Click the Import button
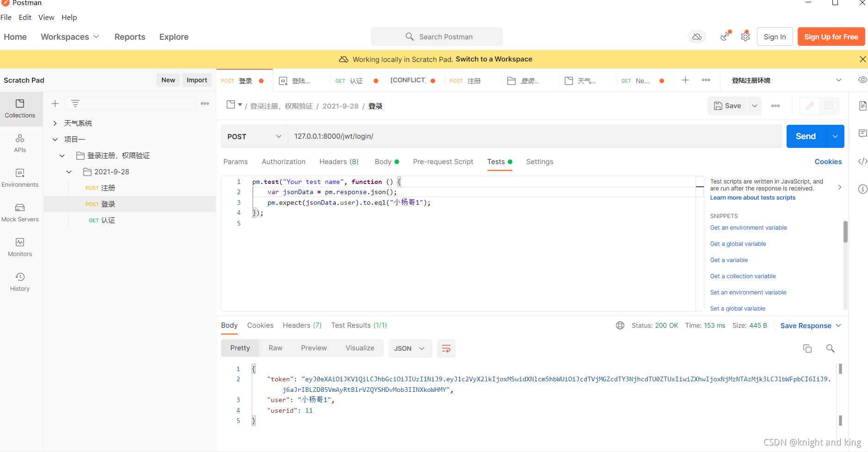 pos(197,80)
